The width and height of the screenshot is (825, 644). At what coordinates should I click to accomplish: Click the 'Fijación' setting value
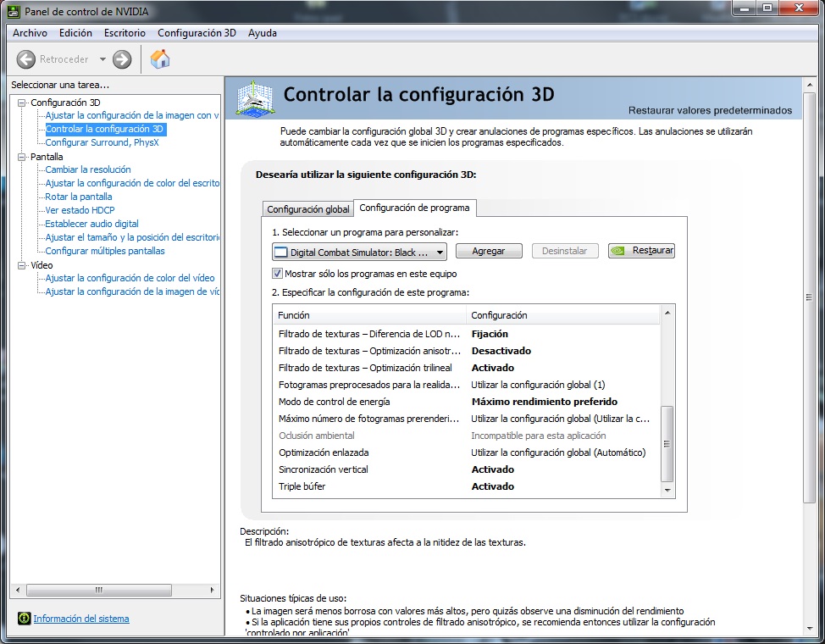click(x=490, y=334)
